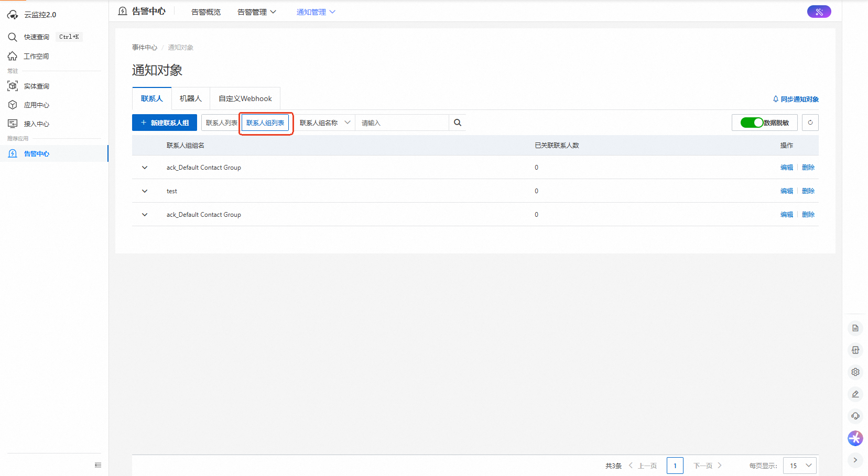Click the test group name cell
The height and width of the screenshot is (476, 868).
pyautogui.click(x=172, y=191)
